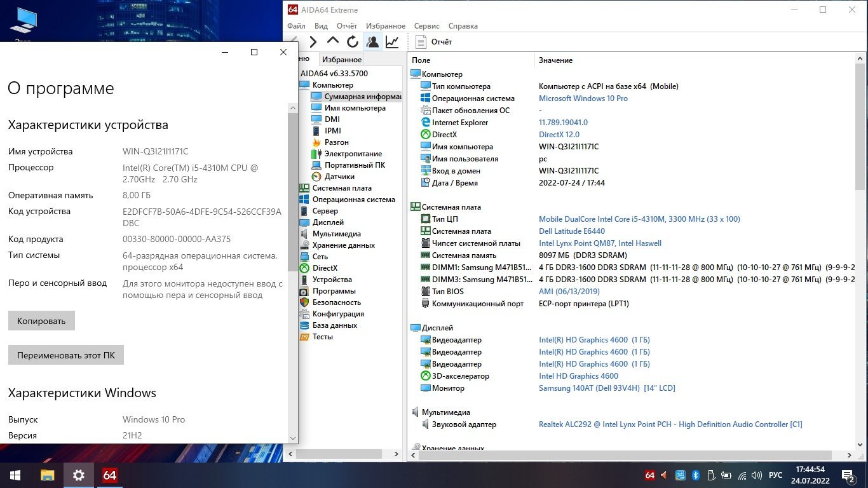Select Портативный ПК tree item
The width and height of the screenshot is (868, 488).
pos(348,165)
